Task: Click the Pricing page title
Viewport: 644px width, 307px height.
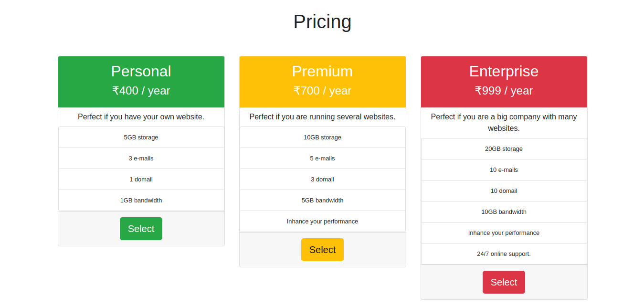Action: (322, 21)
